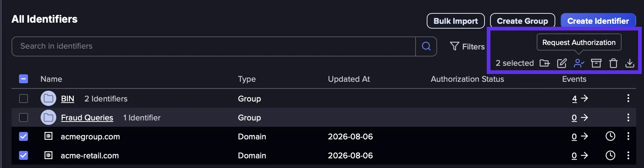The width and height of the screenshot is (644, 168).
Task: Click the acme-retail.com name text
Action: [89, 155]
